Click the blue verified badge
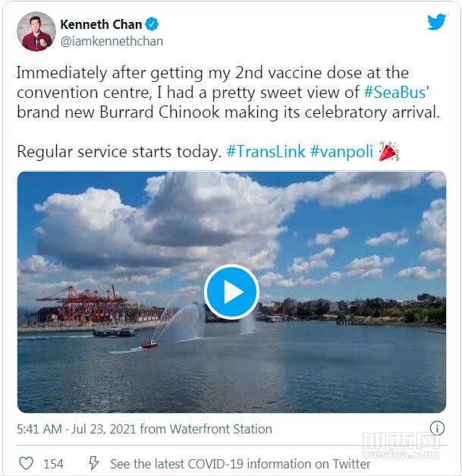Screen dimensions: 462x476 pyautogui.click(x=152, y=24)
